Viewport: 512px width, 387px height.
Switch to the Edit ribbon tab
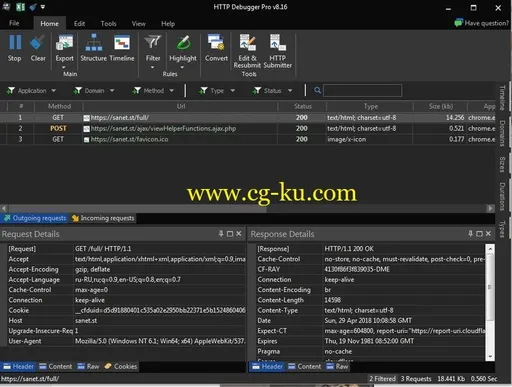(79, 24)
